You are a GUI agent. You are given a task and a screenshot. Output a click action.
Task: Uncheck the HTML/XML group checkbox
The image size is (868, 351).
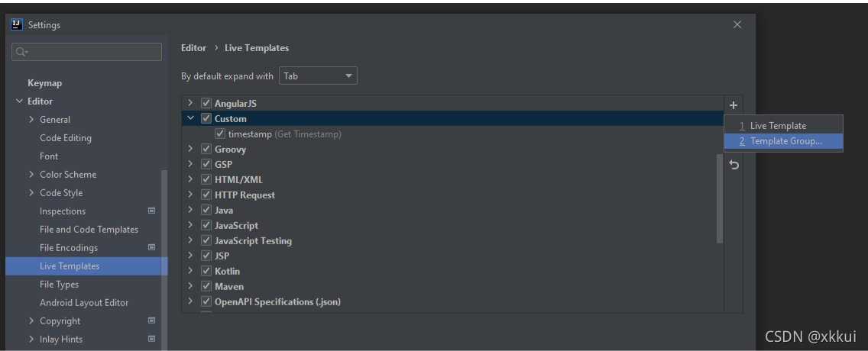tap(206, 179)
